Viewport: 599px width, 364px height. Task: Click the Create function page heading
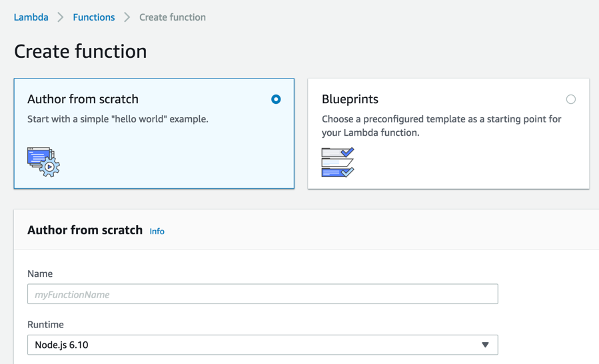coord(81,51)
